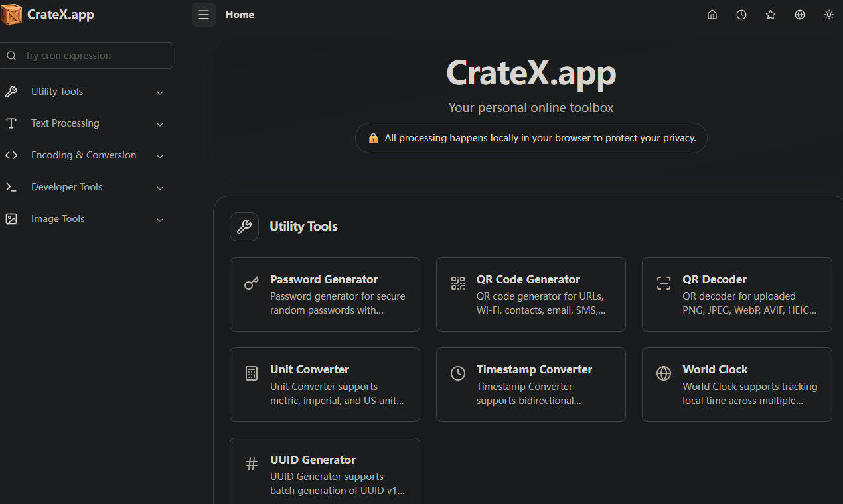Click the key icon on Password Generator card
Viewport: 843px width, 504px height.
252,284
